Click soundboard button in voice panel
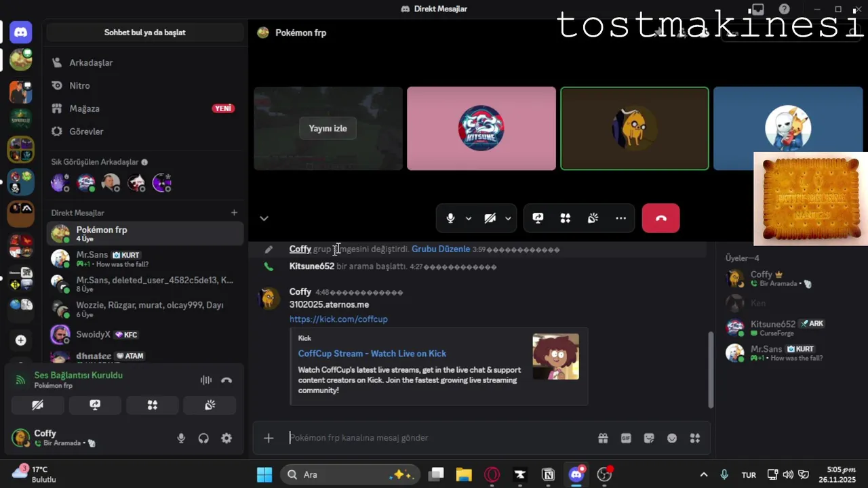868x488 pixels. 210,405
